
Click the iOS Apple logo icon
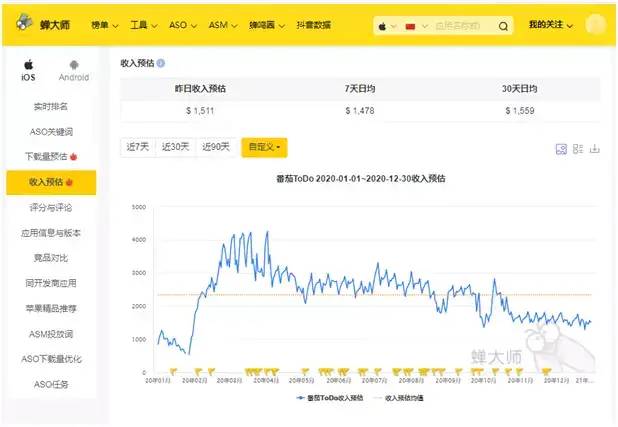[x=28, y=65]
